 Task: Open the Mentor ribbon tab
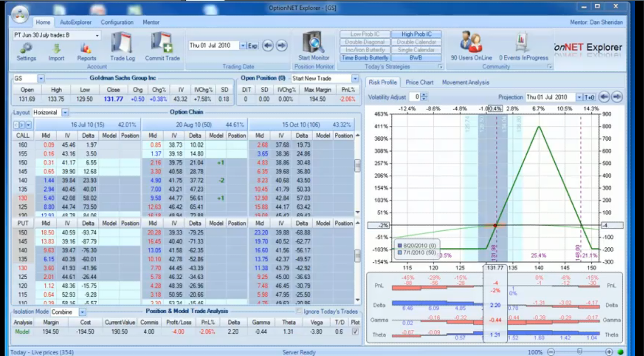coord(151,22)
